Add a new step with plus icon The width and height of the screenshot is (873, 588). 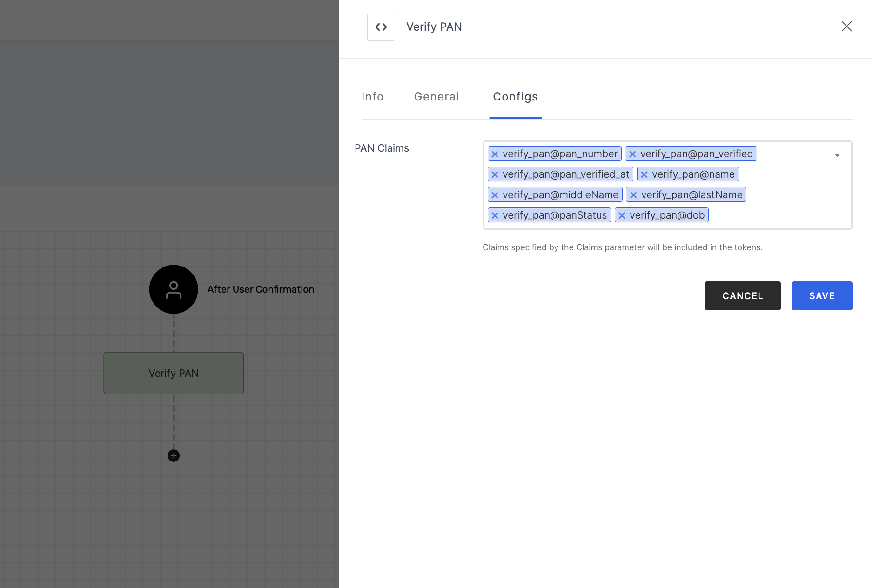coord(174,455)
